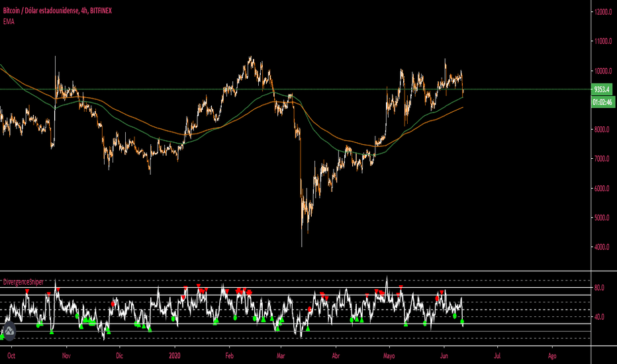Click the countdown timer 01:02:46

(603, 103)
